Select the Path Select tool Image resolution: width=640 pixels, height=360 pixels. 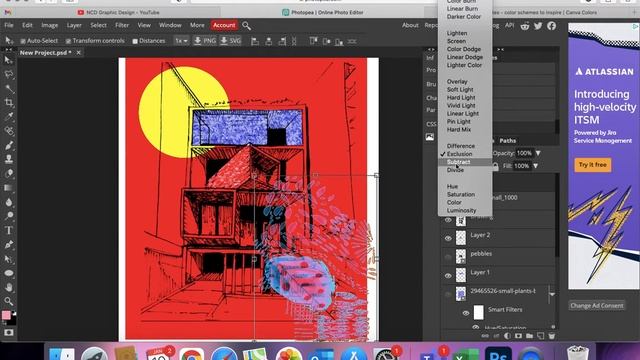click(9, 259)
